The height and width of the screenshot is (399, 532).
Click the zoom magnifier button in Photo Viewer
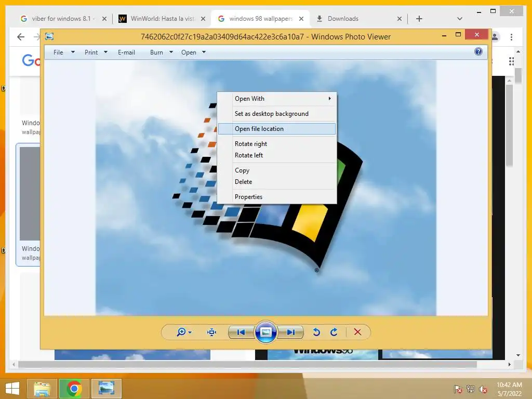click(181, 332)
